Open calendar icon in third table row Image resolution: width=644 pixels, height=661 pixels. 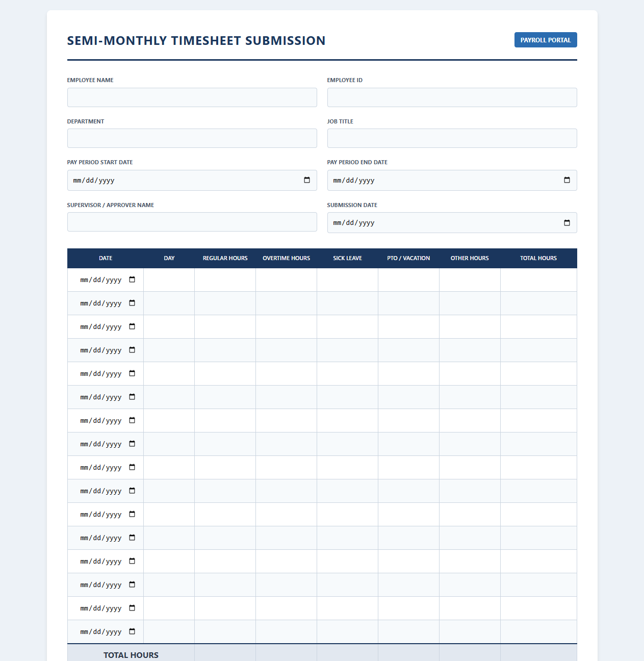132,326
